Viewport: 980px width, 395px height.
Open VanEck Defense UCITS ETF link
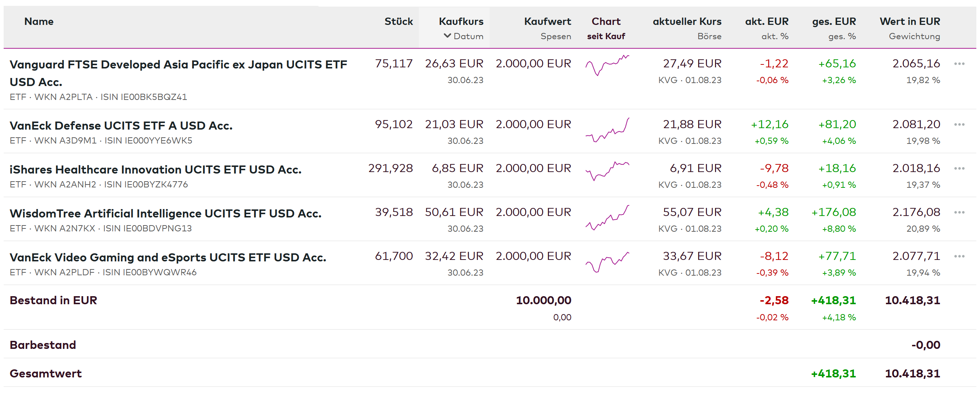tap(121, 126)
